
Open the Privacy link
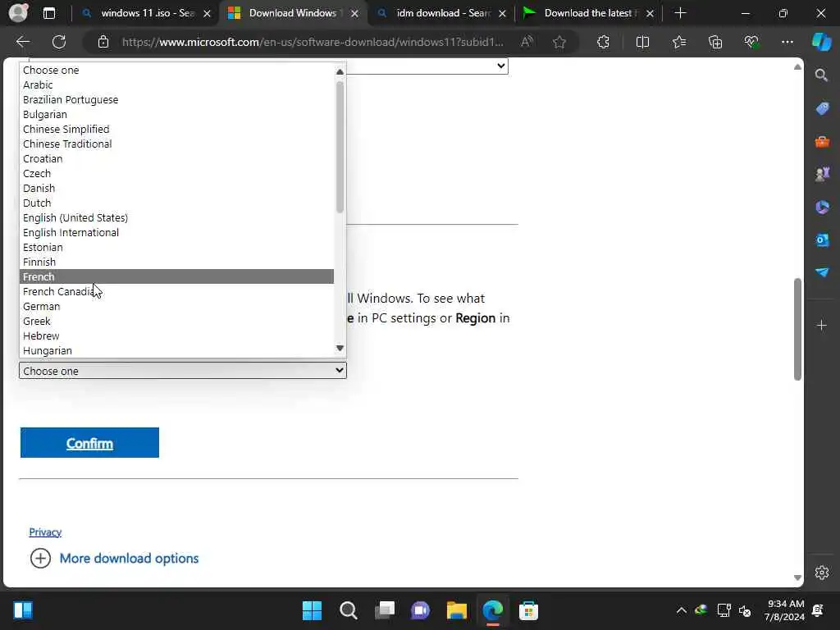[45, 532]
